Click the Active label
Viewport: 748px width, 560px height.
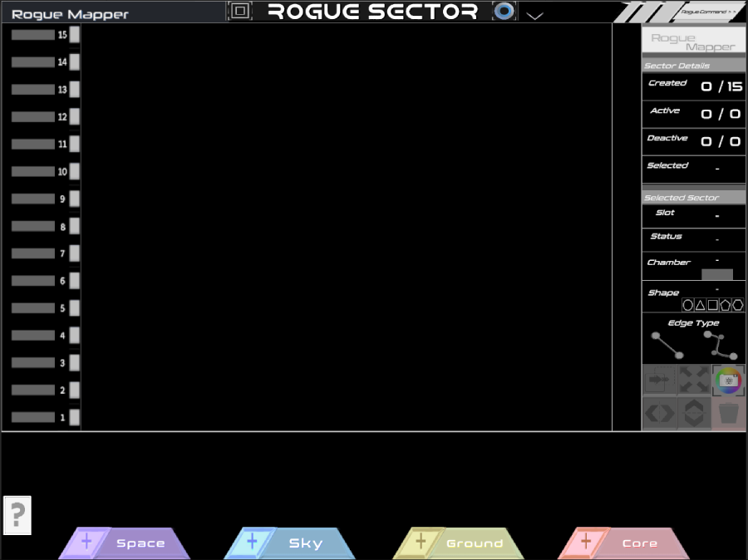tap(665, 111)
